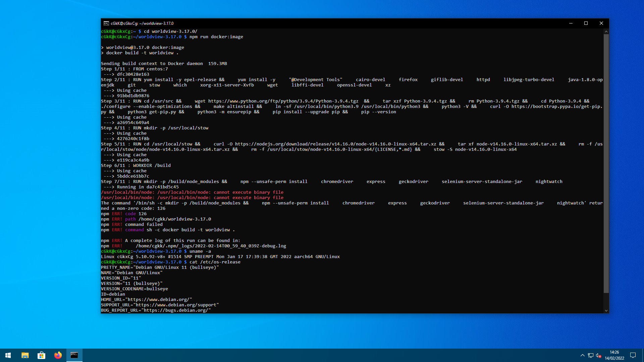This screenshot has height=362, width=644.
Task: Open network status tray icon
Action: 591,355
